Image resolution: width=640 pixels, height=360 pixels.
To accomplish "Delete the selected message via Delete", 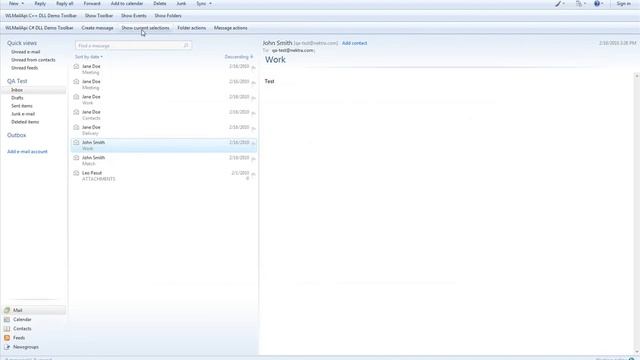I will click(160, 4).
